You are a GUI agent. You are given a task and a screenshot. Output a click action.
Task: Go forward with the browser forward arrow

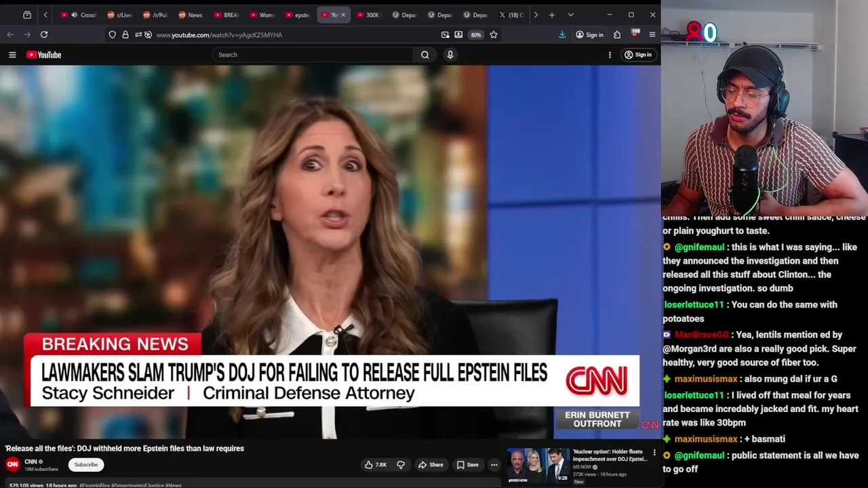click(26, 35)
